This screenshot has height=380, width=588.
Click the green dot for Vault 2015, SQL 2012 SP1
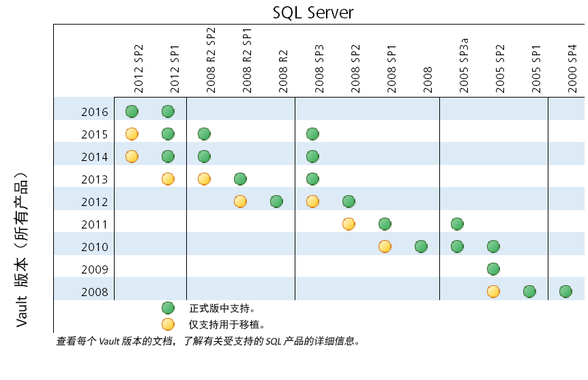click(168, 134)
